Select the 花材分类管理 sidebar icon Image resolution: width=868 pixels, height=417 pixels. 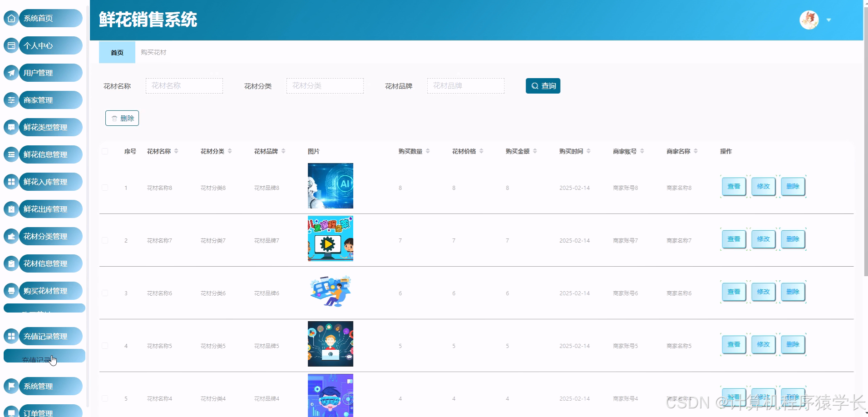11,236
